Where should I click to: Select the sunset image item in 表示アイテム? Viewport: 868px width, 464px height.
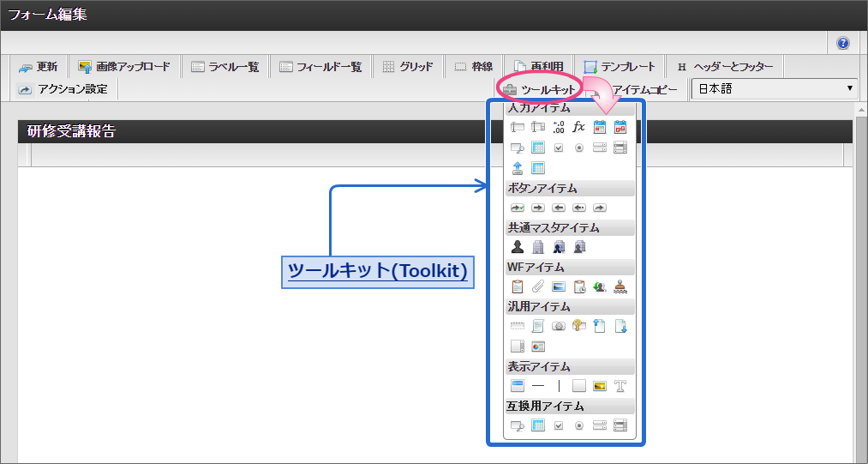coord(600,386)
